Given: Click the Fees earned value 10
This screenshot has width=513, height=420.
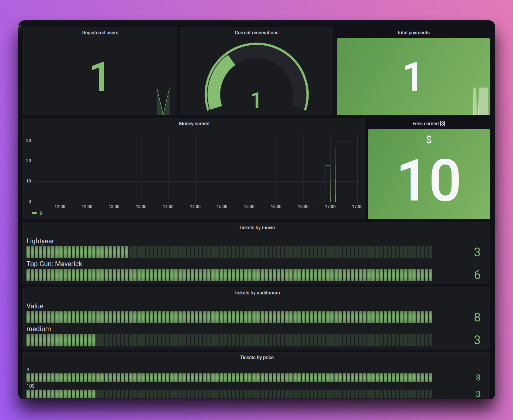Looking at the screenshot, I should coord(429,180).
